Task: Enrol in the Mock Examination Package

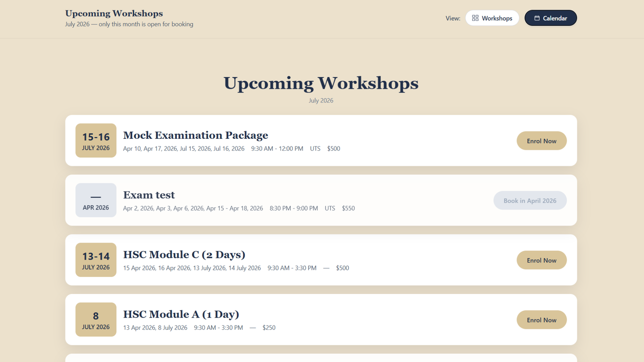Action: [541, 141]
